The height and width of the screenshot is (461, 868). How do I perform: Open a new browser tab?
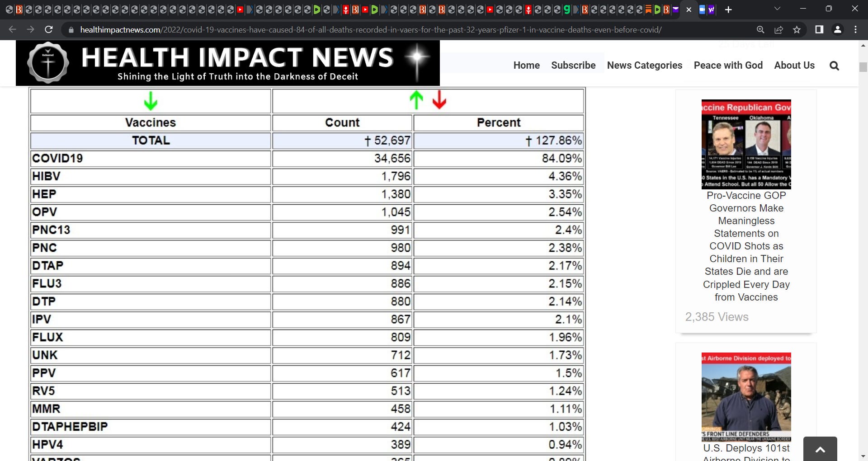(728, 9)
